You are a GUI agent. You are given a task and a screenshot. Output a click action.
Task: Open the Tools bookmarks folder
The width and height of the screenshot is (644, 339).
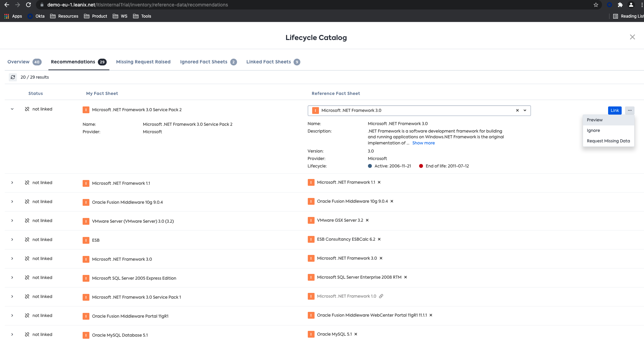142,16
